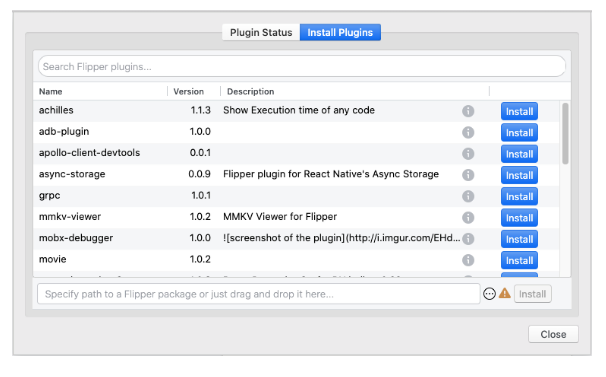606x377 pixels.
Task: Install the movie plugin
Action: (x=519, y=260)
